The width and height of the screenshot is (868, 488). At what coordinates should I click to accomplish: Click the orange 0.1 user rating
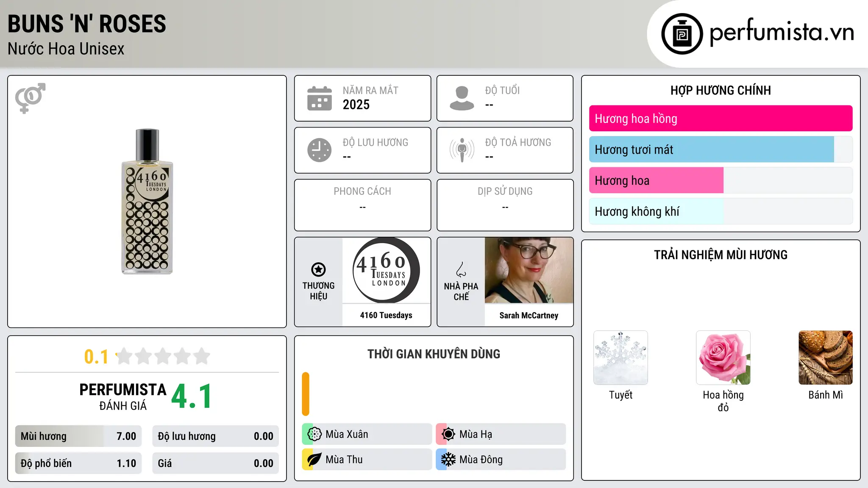(x=96, y=357)
